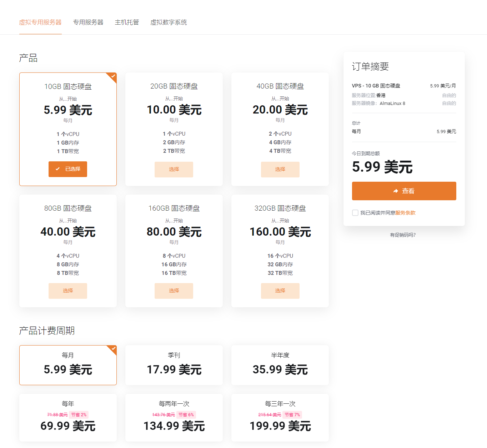This screenshot has height=448, width=487.
Task: Pick the 320GB 固态硬盘 plan
Action: 280,291
